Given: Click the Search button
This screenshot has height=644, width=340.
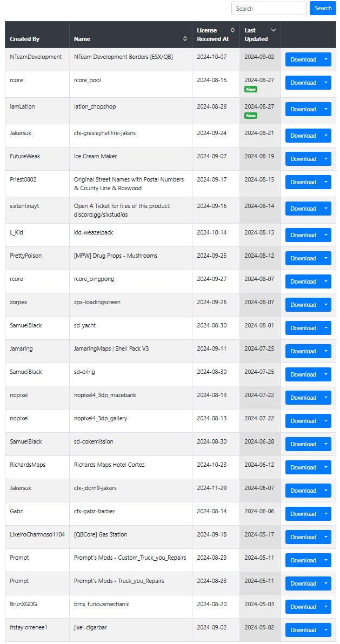Looking at the screenshot, I should pyautogui.click(x=323, y=8).
